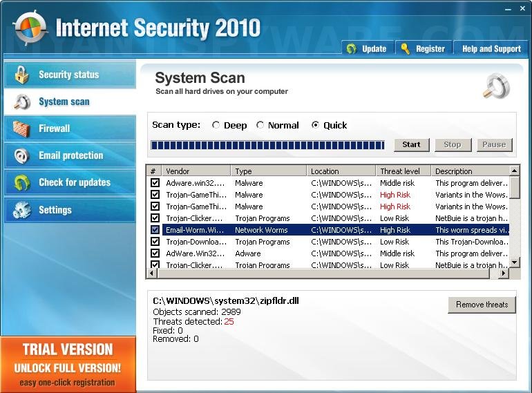Click the Network Worms type cell
The height and width of the screenshot is (393, 532).
(x=261, y=230)
